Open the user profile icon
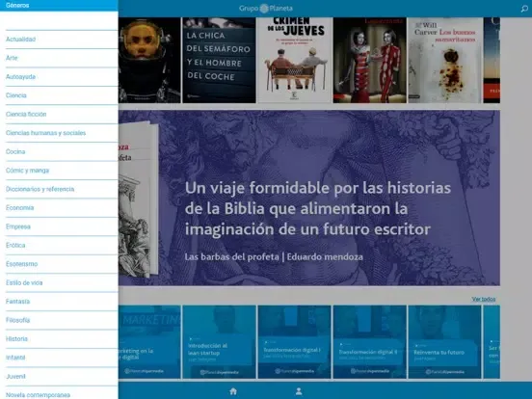Screen dimensions: 532x399 click(x=299, y=391)
